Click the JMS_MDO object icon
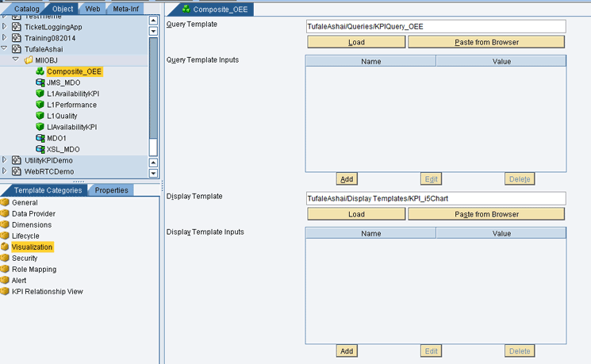Image resolution: width=591 pixels, height=364 pixels. [x=40, y=82]
